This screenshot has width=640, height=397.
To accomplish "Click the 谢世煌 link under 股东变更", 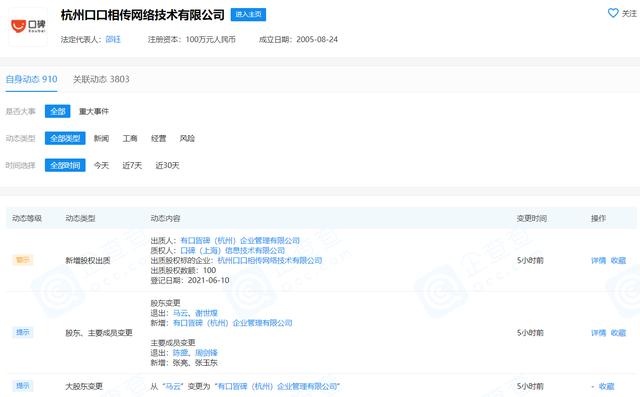I will coord(206,313).
